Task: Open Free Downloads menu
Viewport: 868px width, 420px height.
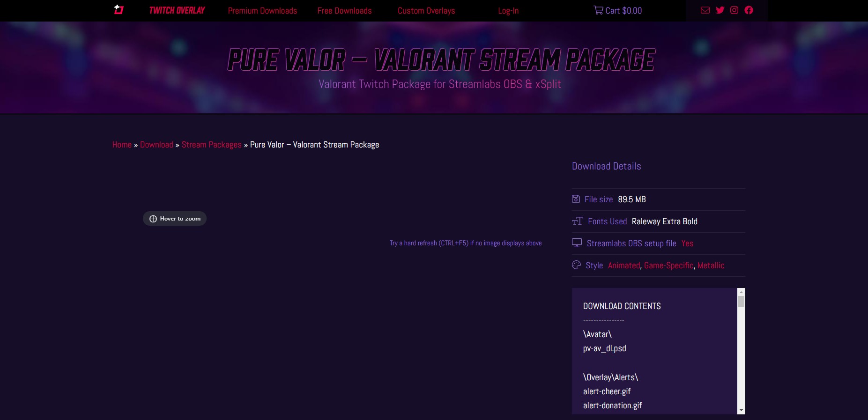Action: (344, 11)
